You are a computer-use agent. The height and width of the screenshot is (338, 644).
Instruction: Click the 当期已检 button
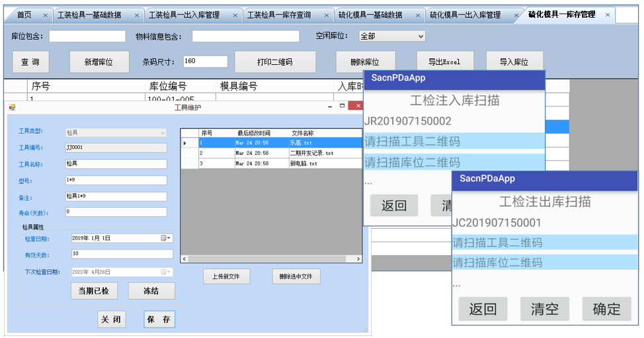94,291
